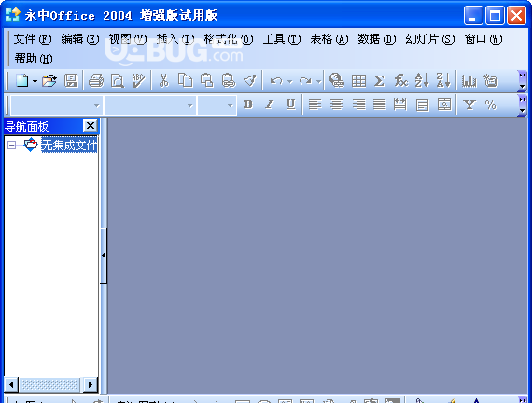
Task: Click the Print icon in toolbar
Action: pyautogui.click(x=96, y=81)
